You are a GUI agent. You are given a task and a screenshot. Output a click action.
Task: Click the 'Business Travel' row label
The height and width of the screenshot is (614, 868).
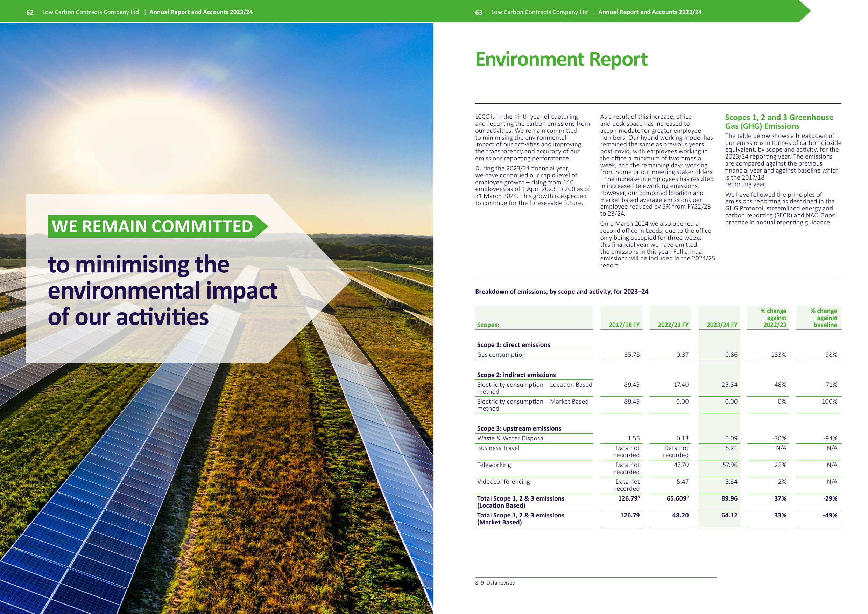[x=498, y=448]
